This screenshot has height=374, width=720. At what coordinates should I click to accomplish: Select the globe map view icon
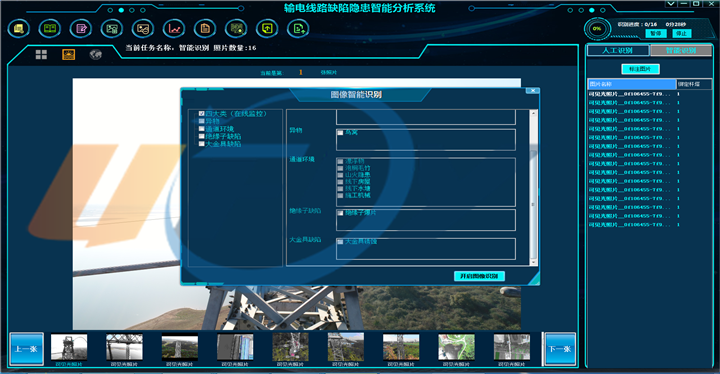click(96, 55)
